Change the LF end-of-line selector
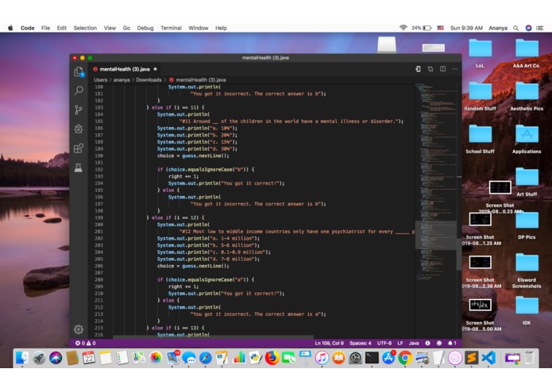The image size is (552, 392). coord(400,343)
